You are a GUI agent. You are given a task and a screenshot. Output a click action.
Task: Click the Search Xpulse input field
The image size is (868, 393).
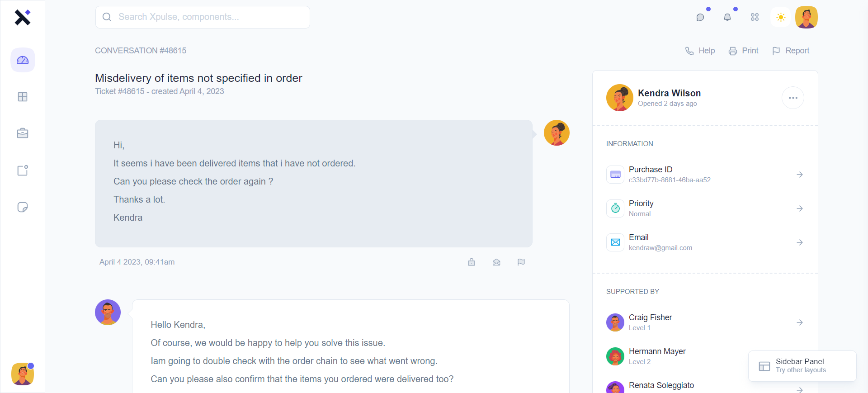click(203, 17)
